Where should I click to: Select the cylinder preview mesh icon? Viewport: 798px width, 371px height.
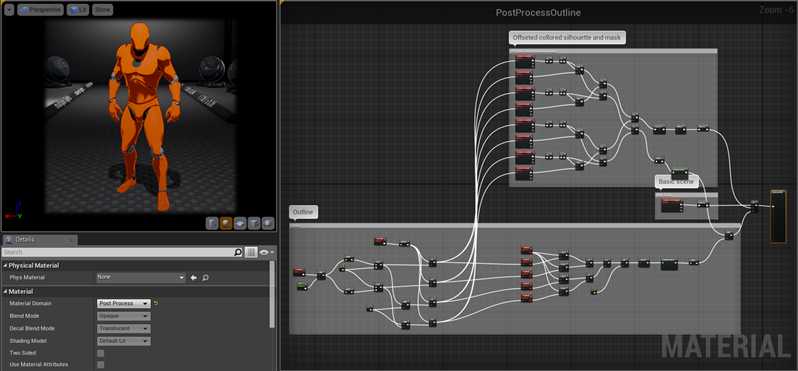(x=212, y=223)
